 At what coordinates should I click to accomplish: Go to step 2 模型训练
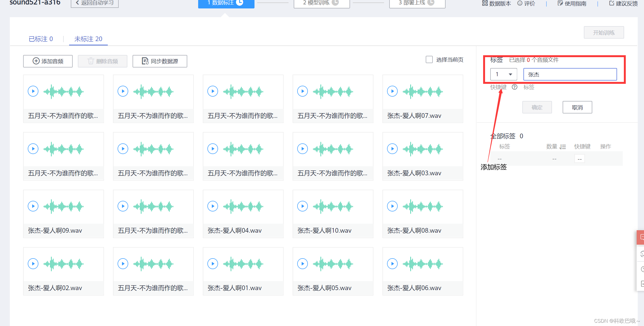pos(321,3)
